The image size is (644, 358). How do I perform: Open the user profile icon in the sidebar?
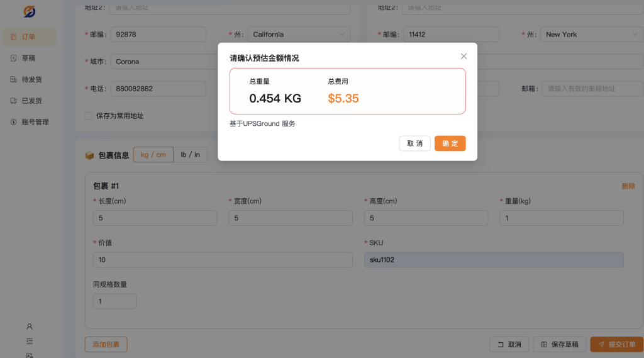30,327
